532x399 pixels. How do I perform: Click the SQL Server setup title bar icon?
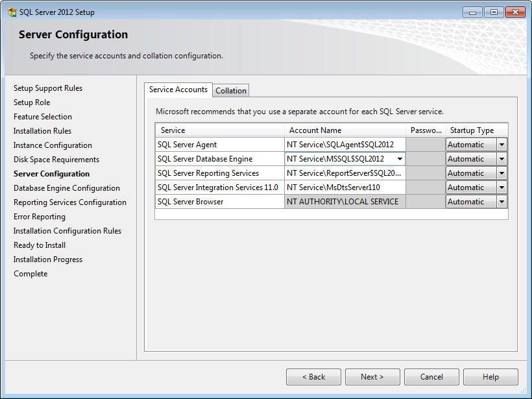point(12,12)
